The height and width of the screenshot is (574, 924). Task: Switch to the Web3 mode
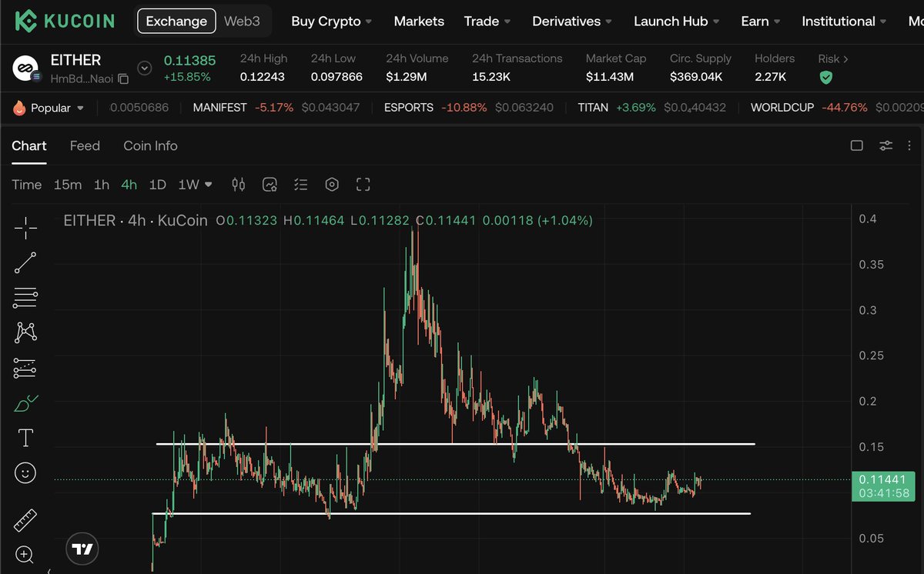click(242, 22)
